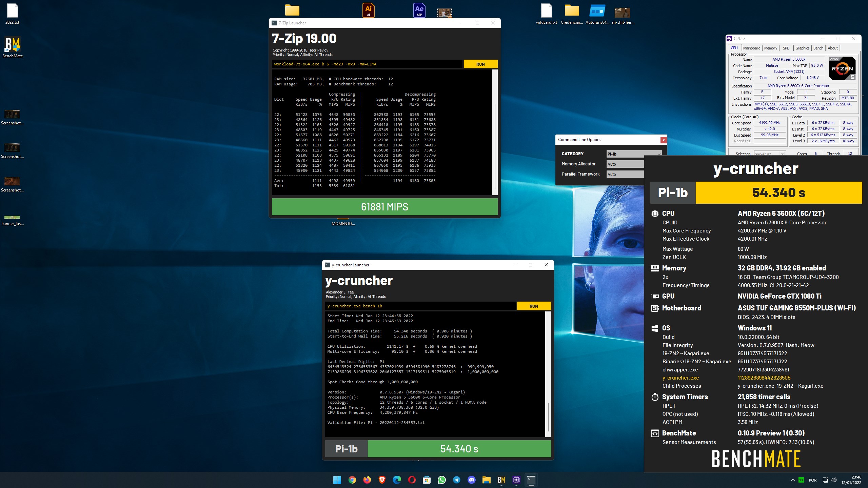This screenshot has height=488, width=868.
Task: Open the Windows Start menu
Action: (337, 480)
